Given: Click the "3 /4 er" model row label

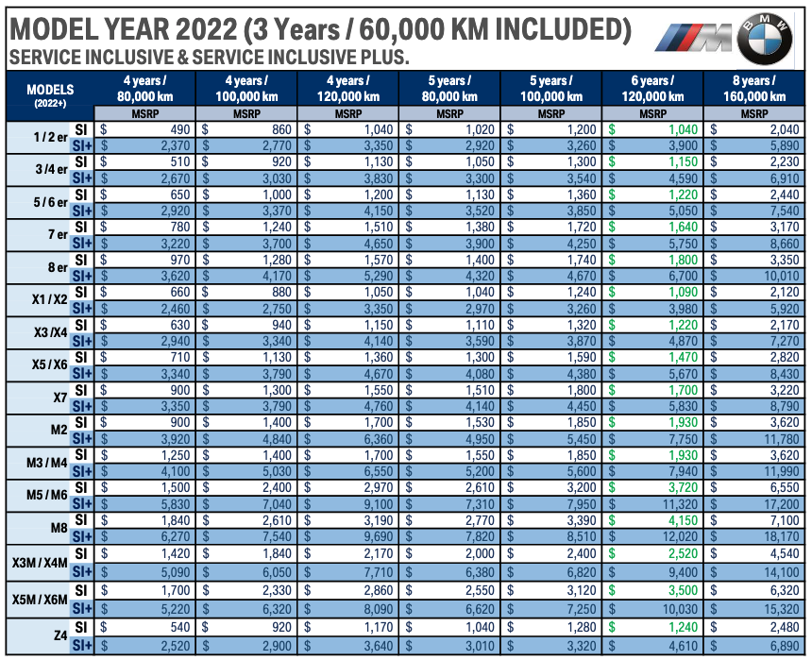Looking at the screenshot, I should (x=51, y=169).
